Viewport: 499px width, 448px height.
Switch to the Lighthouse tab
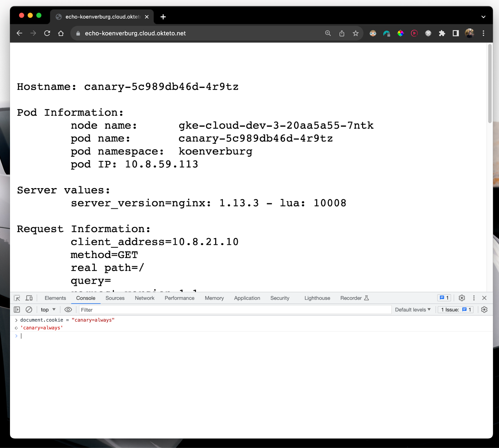(x=317, y=298)
